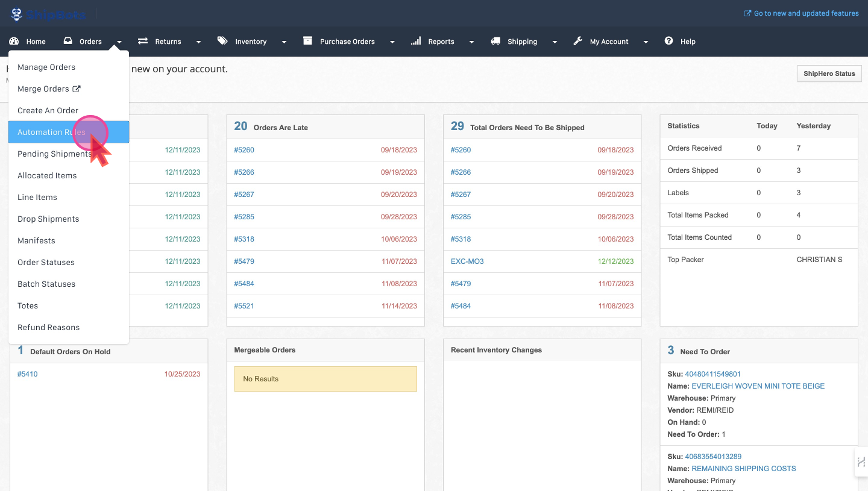This screenshot has height=491, width=868.
Task: Click the Top Packer name CHRISTIAN S
Action: pyautogui.click(x=819, y=260)
